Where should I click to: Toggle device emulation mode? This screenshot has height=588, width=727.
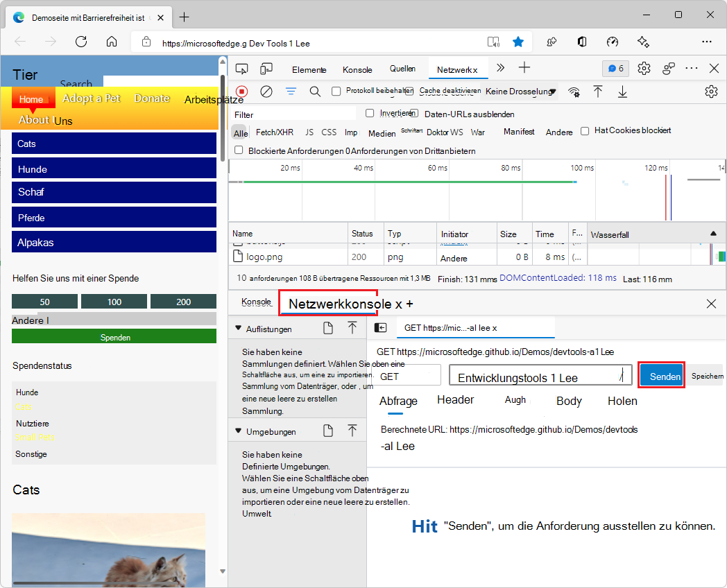point(266,69)
